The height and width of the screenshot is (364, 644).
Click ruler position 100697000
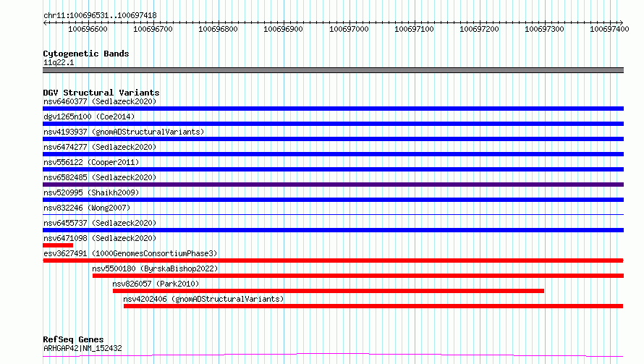pyautogui.click(x=349, y=29)
